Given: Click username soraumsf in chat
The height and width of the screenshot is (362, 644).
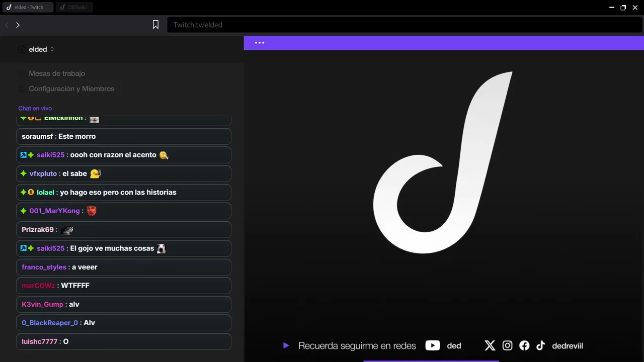Looking at the screenshot, I should pyautogui.click(x=37, y=136).
